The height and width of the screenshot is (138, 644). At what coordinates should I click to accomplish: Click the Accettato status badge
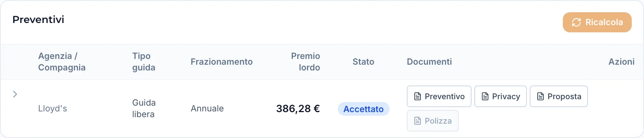[364, 109]
